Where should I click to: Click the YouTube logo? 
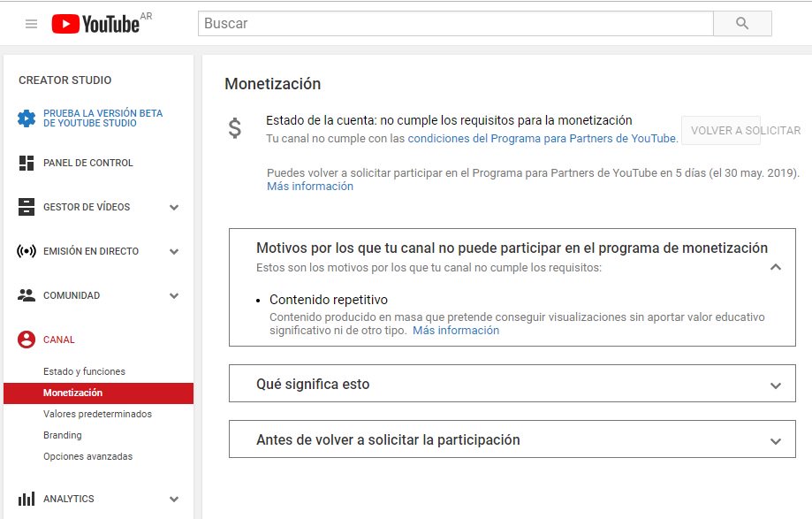95,24
